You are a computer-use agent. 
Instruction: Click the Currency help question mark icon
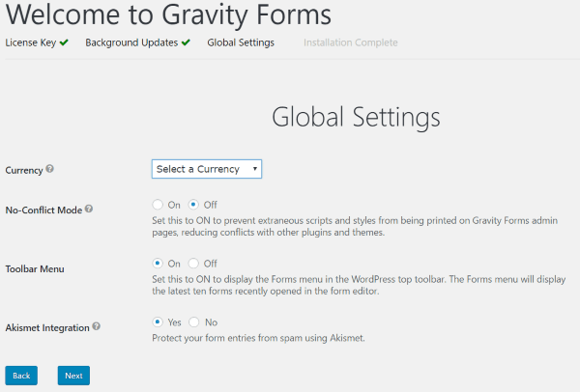point(50,169)
